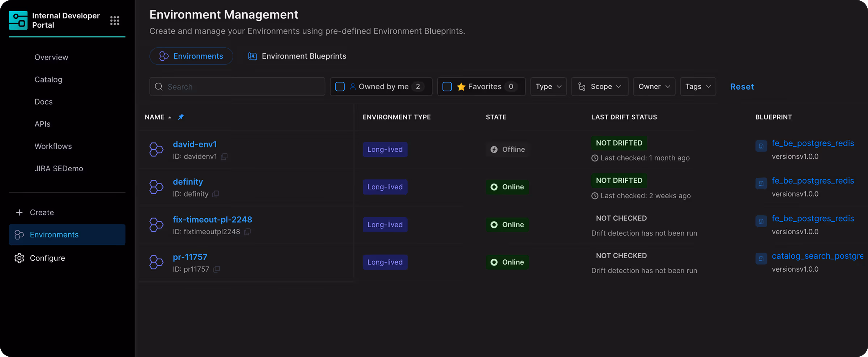The height and width of the screenshot is (357, 868).
Task: Check the Favorites filter checkbox
Action: pyautogui.click(x=447, y=87)
